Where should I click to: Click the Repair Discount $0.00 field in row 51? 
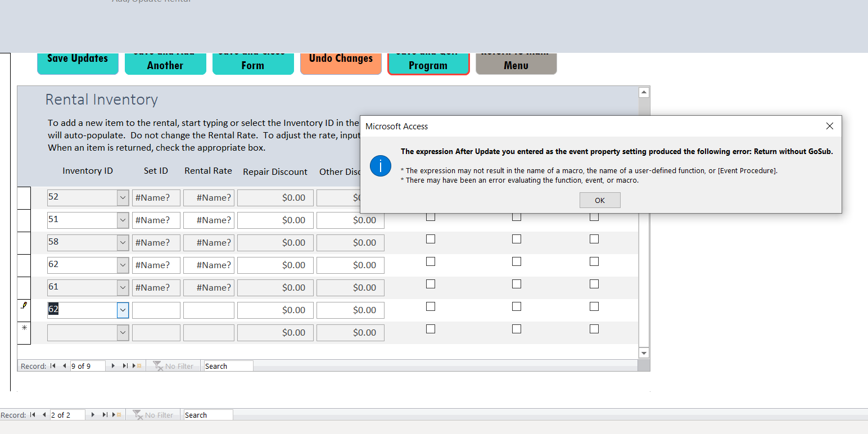tap(275, 220)
